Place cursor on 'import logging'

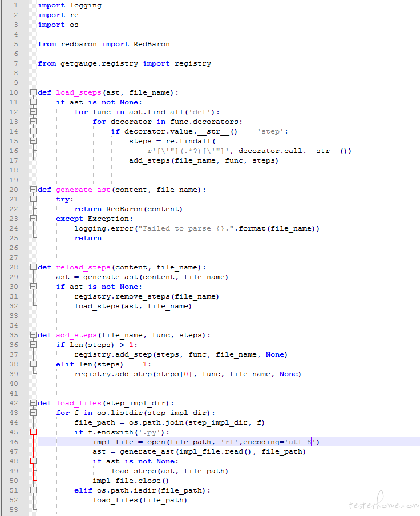[70, 6]
